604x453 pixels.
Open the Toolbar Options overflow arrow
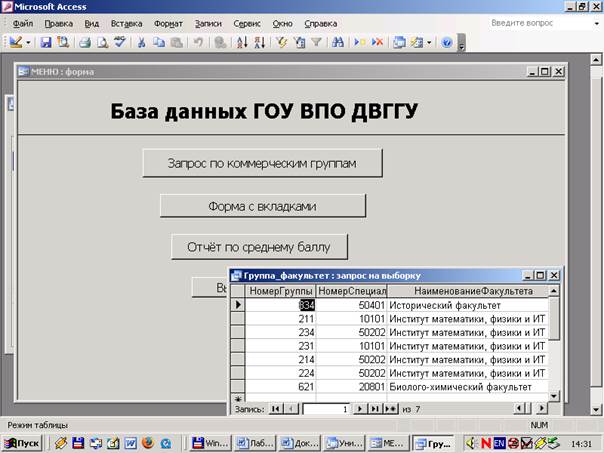[x=461, y=43]
